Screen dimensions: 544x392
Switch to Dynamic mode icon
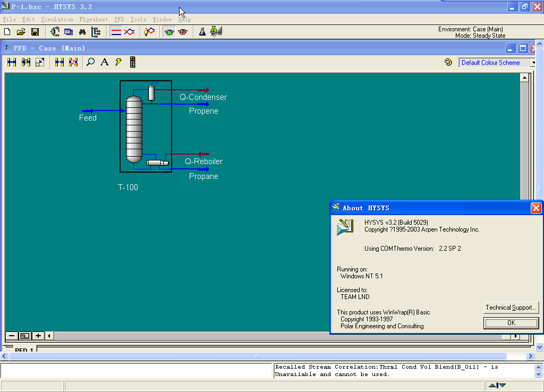[x=130, y=32]
